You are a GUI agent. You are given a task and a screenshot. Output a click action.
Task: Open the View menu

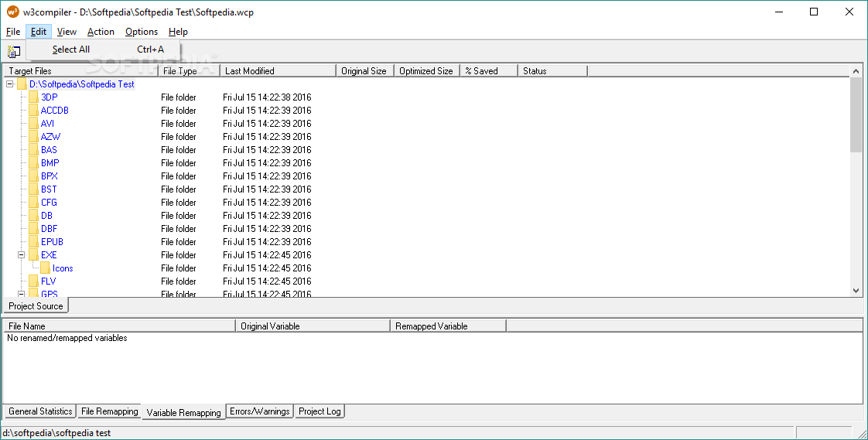pyautogui.click(x=67, y=32)
